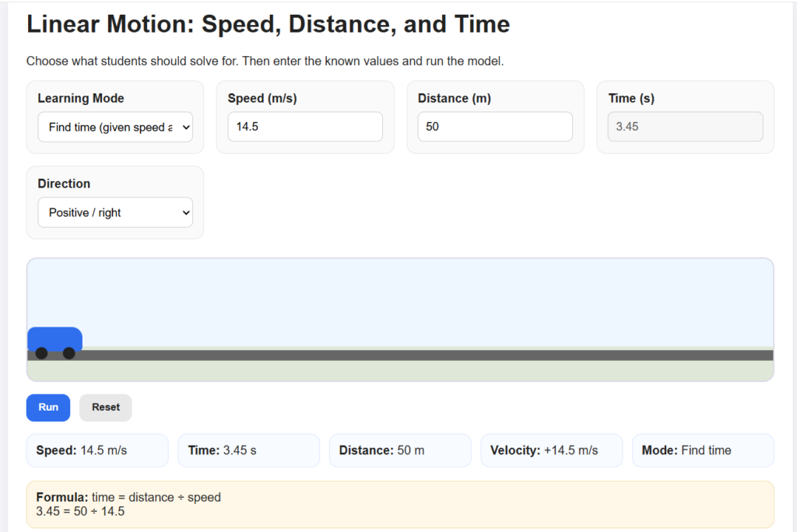Expand the Direction dropdown

pyautogui.click(x=115, y=212)
